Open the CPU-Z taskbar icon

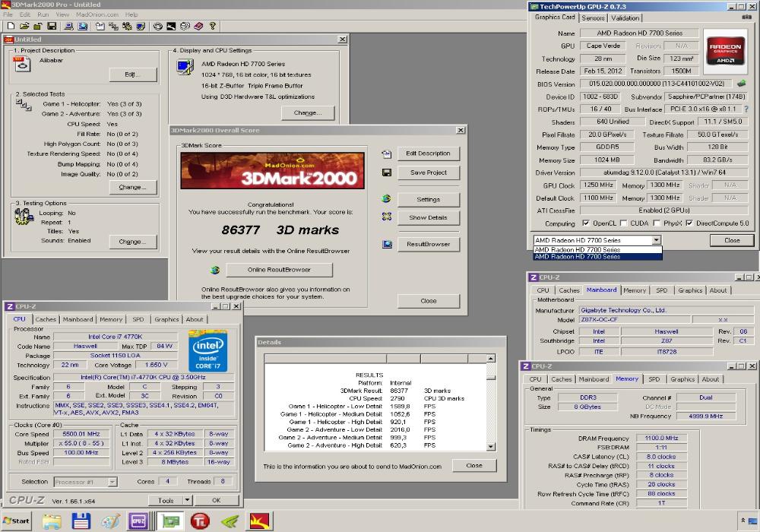point(138,521)
